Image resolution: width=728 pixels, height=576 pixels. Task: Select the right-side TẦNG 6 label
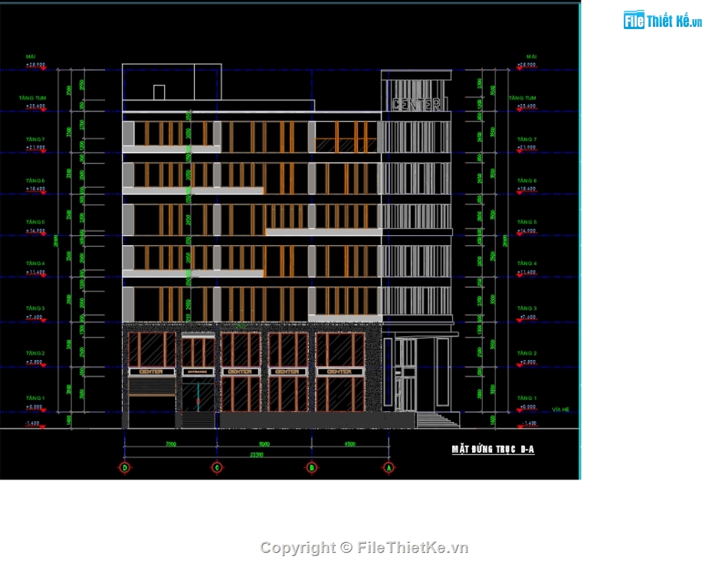click(x=527, y=181)
